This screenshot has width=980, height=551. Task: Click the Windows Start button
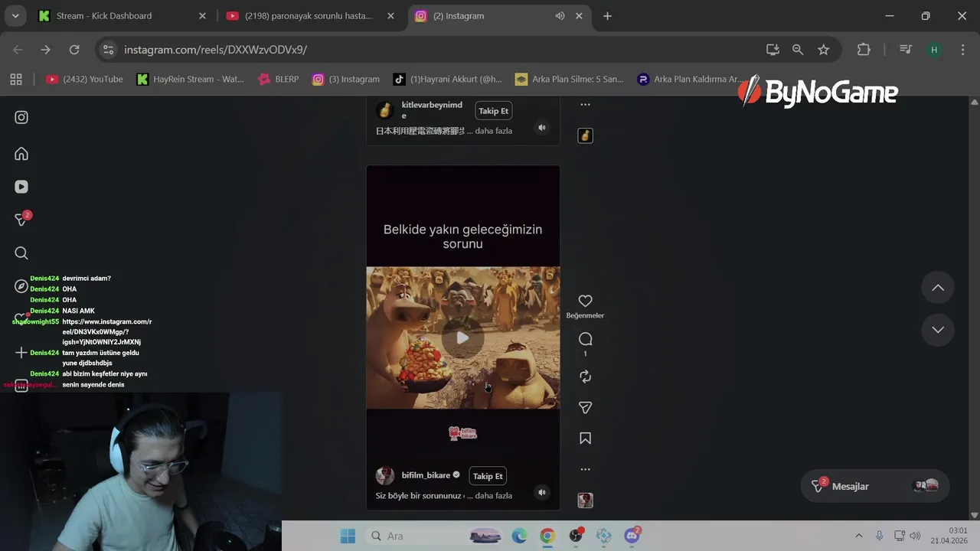point(348,536)
